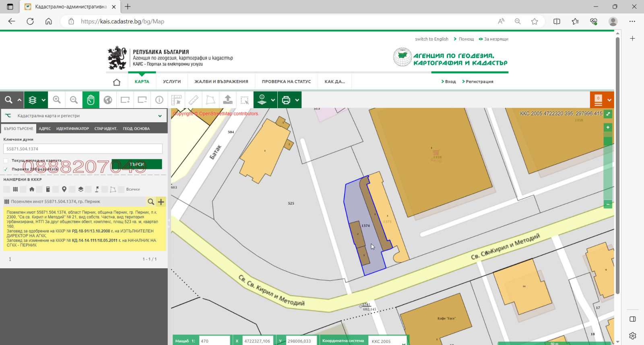Activate the pan hand tool
This screenshot has height=345, width=644.
pyautogui.click(x=91, y=100)
